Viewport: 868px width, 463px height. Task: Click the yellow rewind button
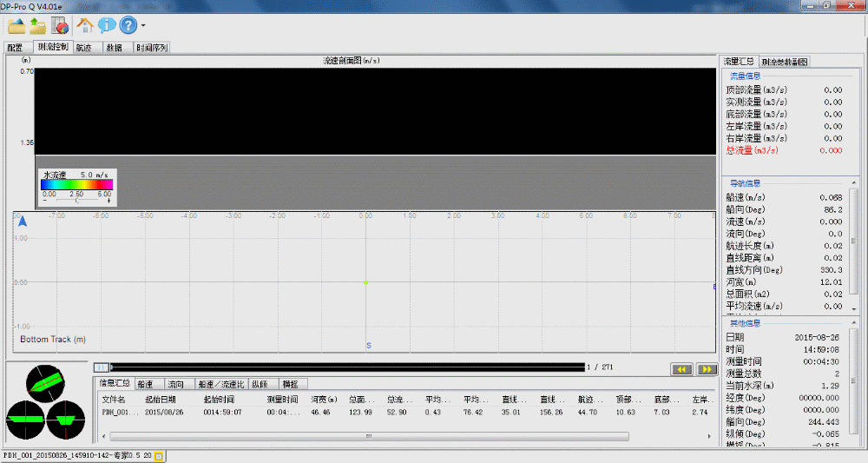[681, 369]
